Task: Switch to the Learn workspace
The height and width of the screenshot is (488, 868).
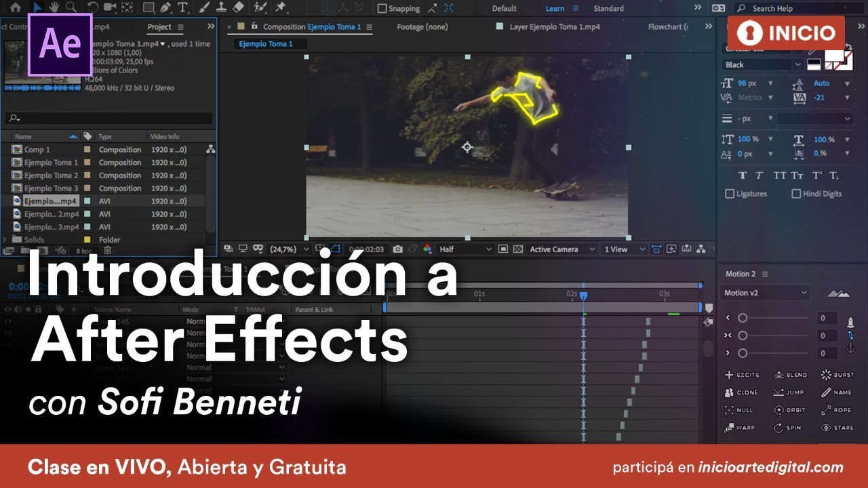Action: 555,8
